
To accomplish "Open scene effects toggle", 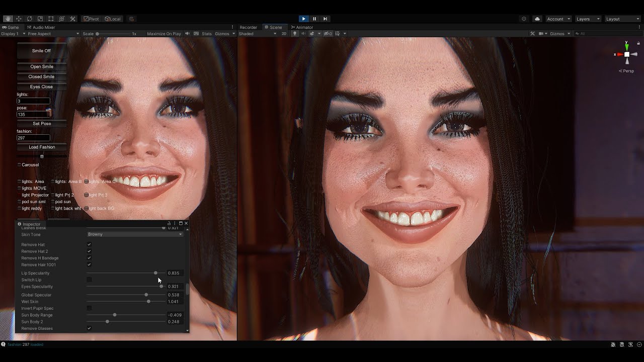I will (312, 34).
